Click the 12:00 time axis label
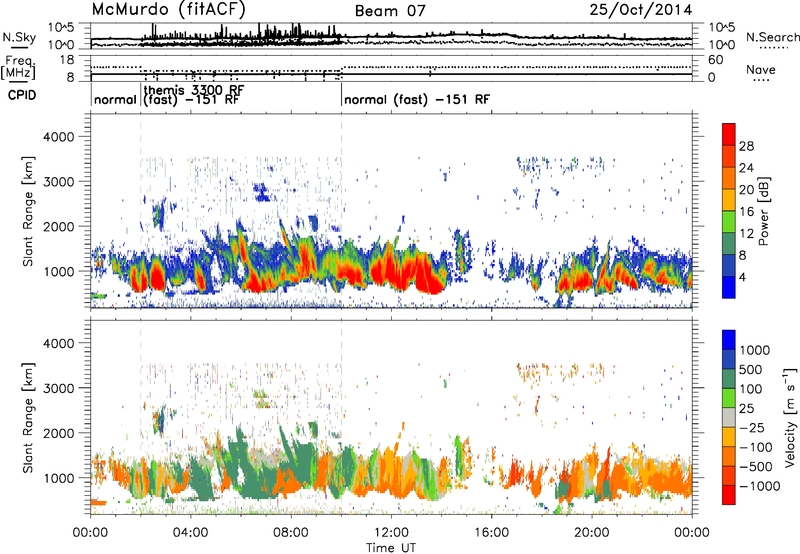Screen dimensions: 800x554 click(x=391, y=533)
